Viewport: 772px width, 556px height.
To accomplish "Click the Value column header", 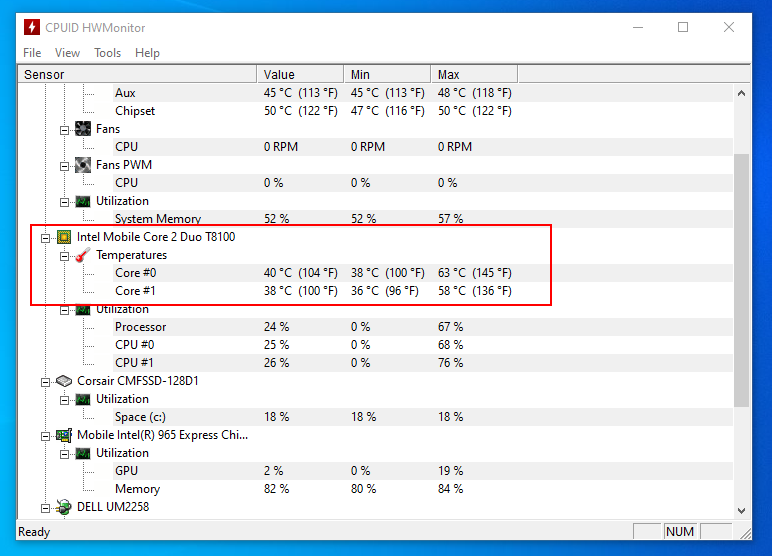I will (x=300, y=74).
